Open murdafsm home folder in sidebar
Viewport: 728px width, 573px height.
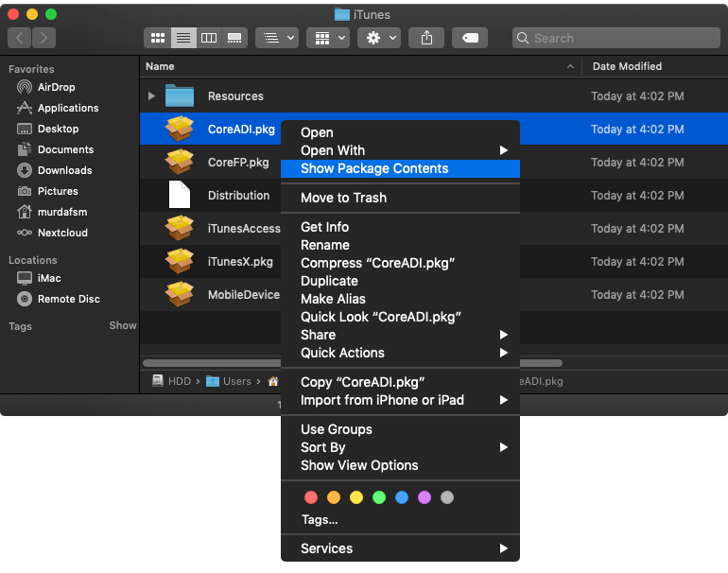point(52,212)
